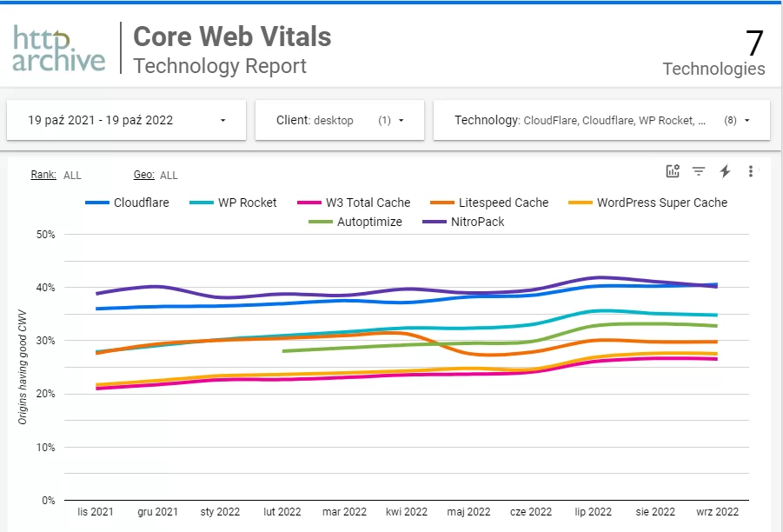783x532 pixels.
Task: Toggle W3 Total Cache legend entry
Action: click(x=354, y=203)
